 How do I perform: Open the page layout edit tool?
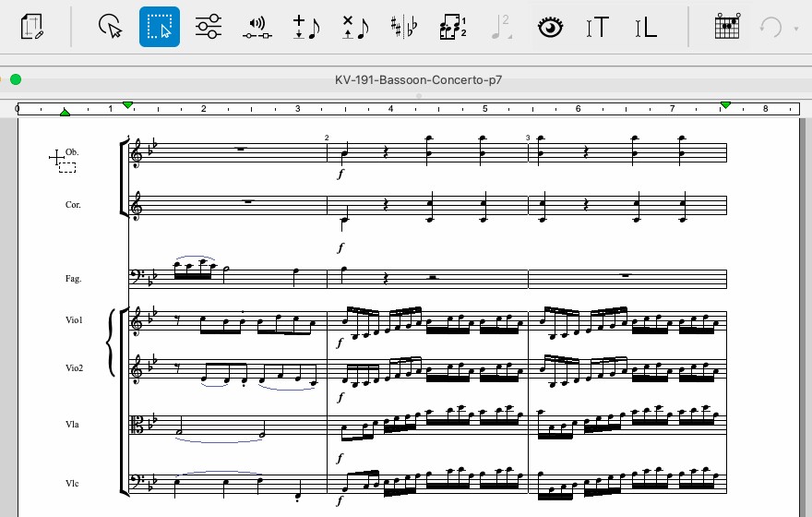point(32,27)
